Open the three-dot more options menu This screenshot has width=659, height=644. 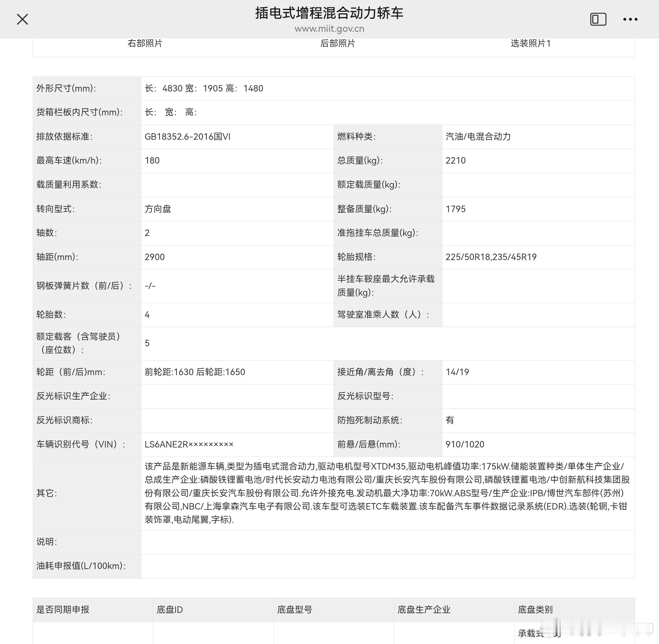[630, 19]
